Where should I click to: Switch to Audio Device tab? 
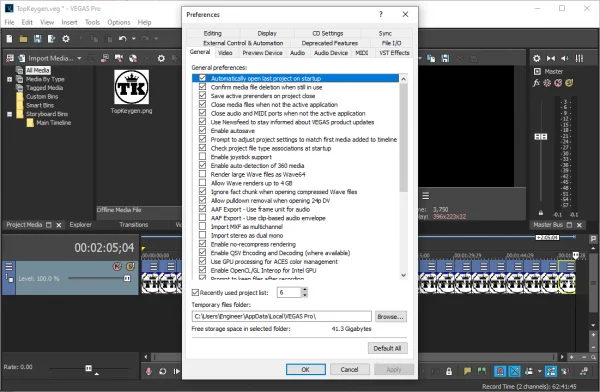[x=331, y=53]
